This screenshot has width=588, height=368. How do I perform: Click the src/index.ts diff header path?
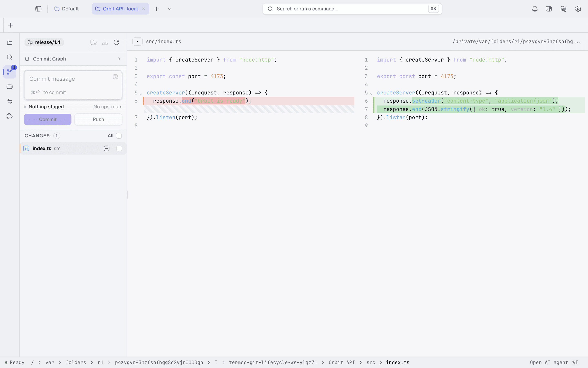(164, 42)
